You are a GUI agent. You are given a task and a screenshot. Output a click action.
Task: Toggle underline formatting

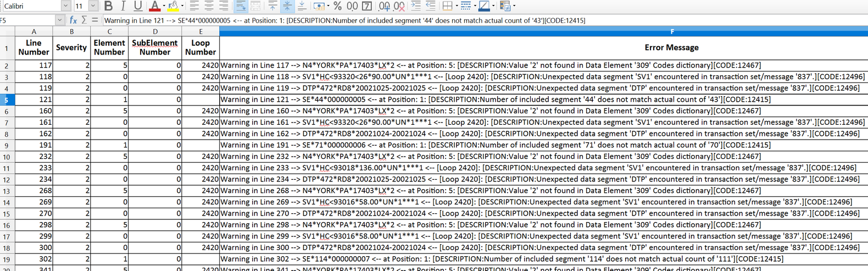point(138,6)
